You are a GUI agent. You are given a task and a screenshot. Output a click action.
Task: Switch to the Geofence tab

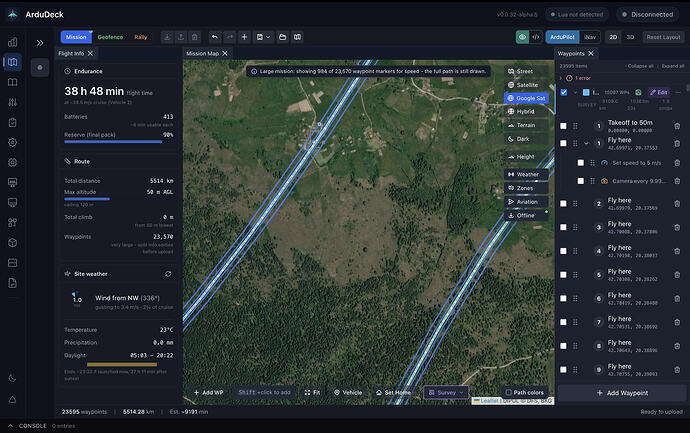110,37
